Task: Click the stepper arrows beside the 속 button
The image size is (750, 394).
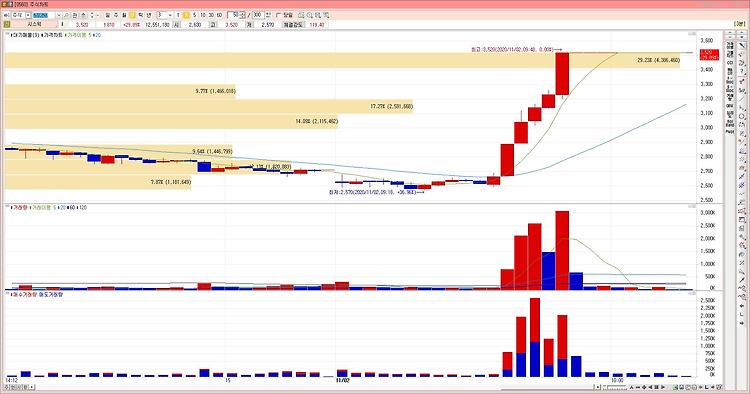Action: [92, 15]
